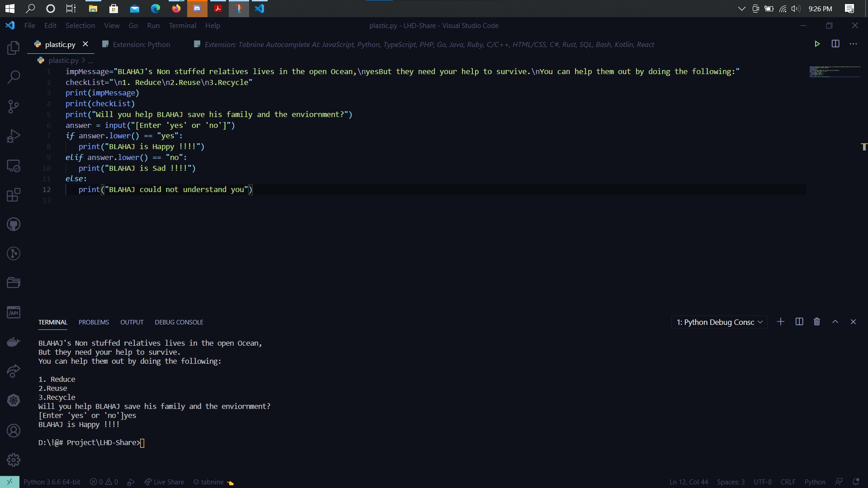This screenshot has width=868, height=488.
Task: Open the Explorer view in activity bar
Action: coord(14,48)
